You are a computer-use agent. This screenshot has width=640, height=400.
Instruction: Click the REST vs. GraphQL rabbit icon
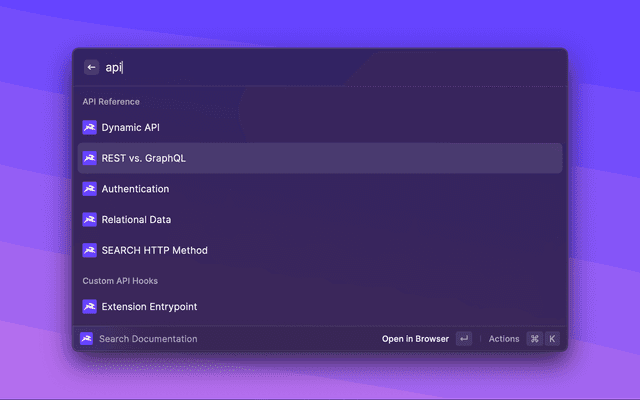coord(89,158)
